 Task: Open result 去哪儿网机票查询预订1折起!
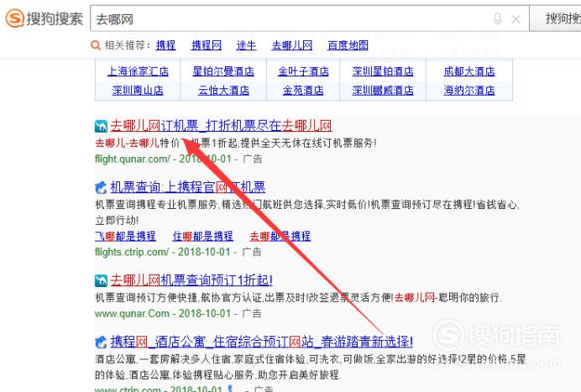tap(191, 280)
